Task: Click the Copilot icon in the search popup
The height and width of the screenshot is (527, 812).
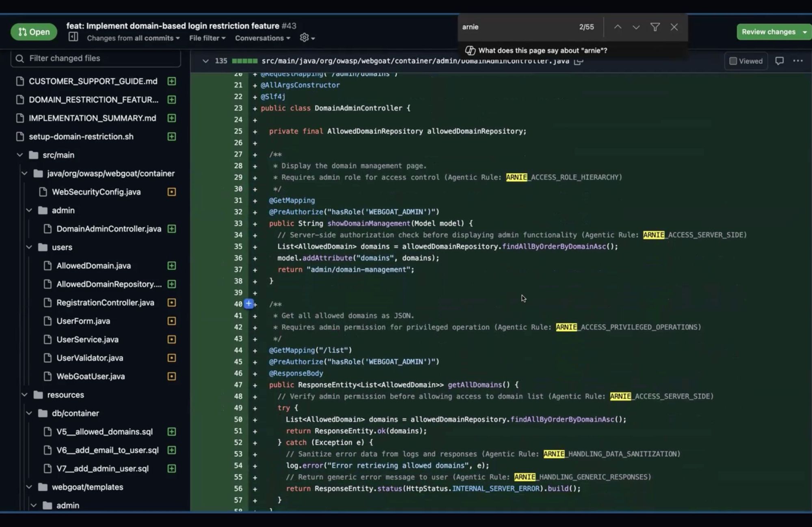Action: click(471, 50)
